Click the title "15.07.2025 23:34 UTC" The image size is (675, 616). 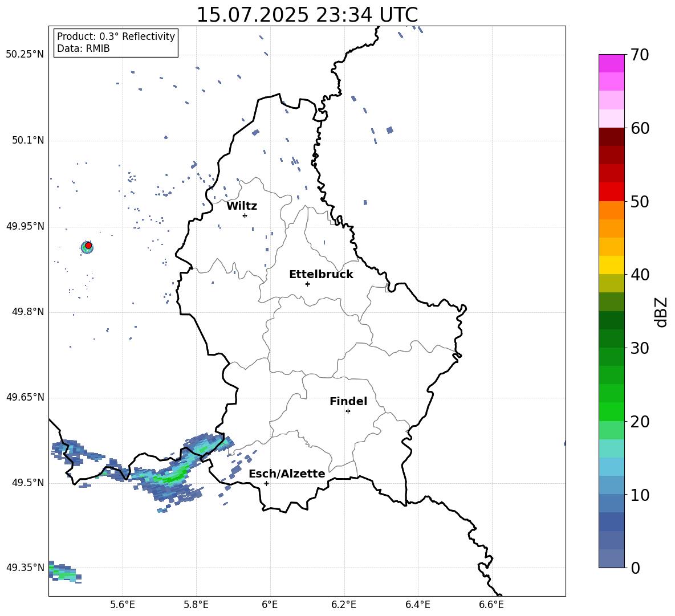307,15
